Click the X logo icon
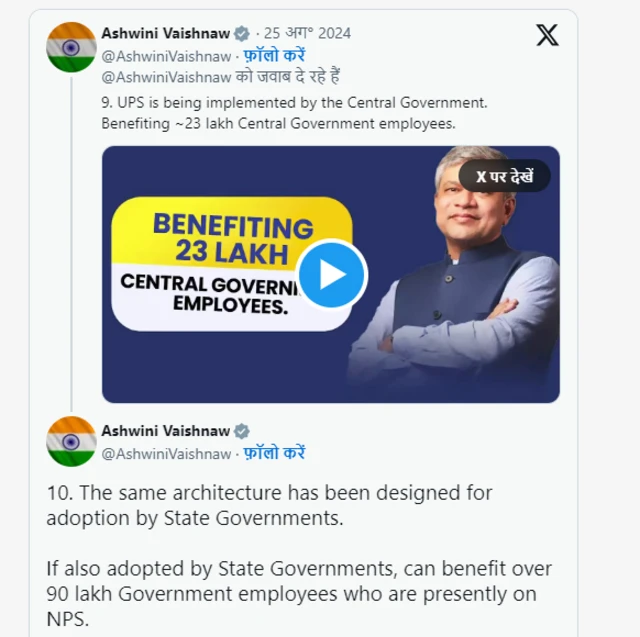The image size is (640, 637). 547,35
